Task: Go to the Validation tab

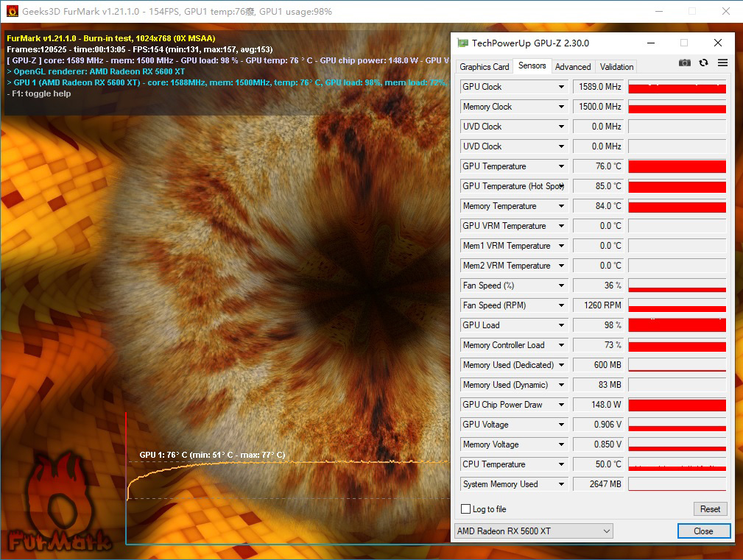Action: (x=616, y=67)
